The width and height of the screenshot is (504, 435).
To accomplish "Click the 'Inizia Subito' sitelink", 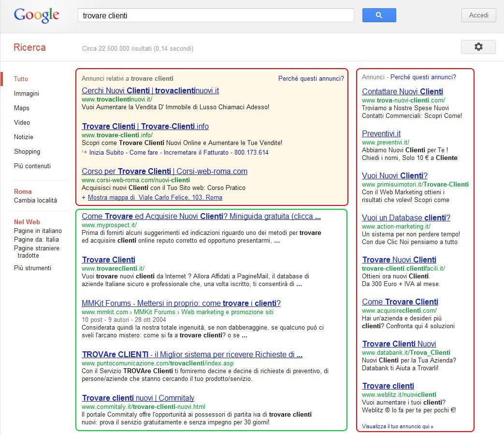I will click(106, 152).
